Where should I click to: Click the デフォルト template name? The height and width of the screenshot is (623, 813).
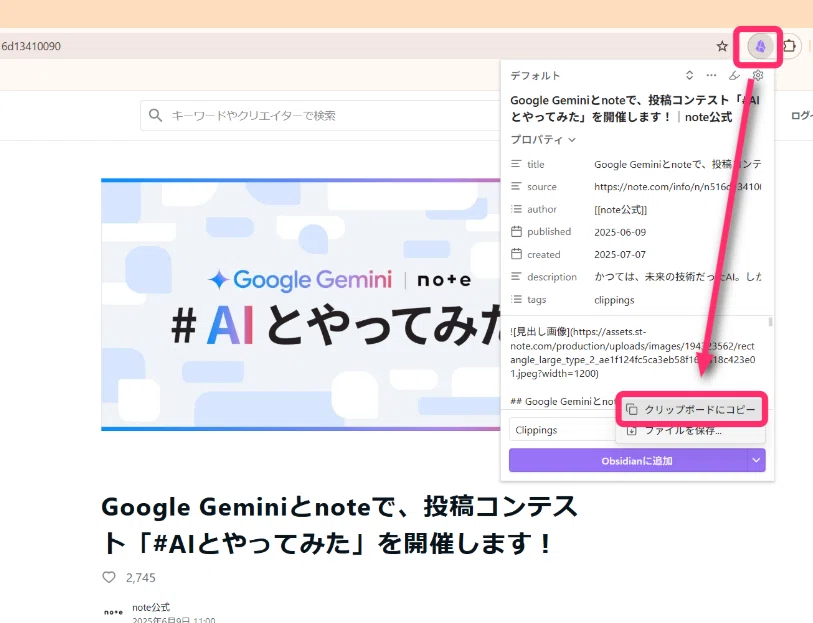pyautogui.click(x=535, y=76)
